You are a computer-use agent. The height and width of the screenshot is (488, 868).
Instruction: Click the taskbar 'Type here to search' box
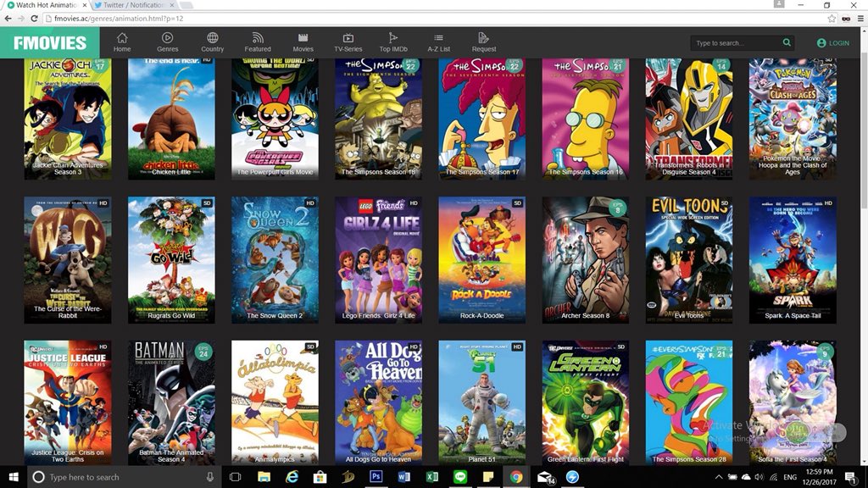[x=125, y=477]
